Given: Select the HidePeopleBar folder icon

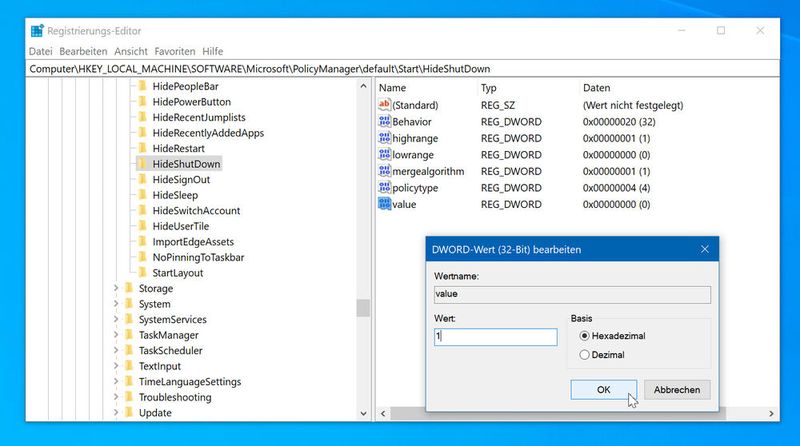Looking at the screenshot, I should (143, 86).
